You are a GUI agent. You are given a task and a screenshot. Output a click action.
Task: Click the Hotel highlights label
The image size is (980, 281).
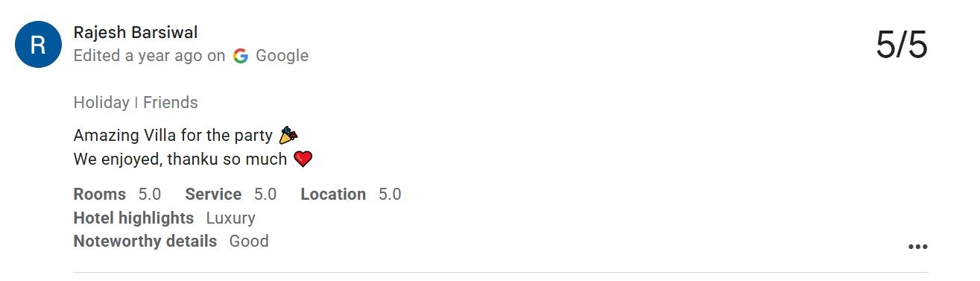133,218
